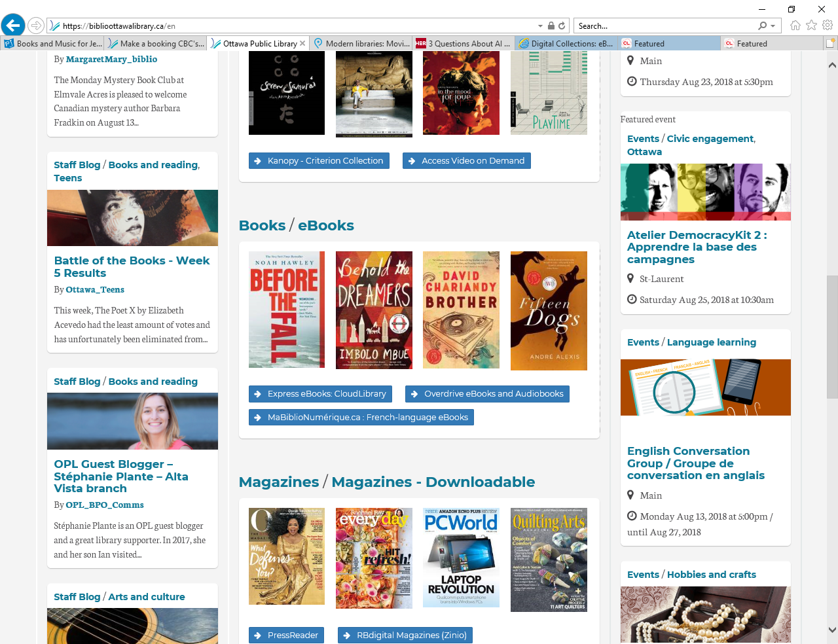Viewport: 838px width, 644px height.
Task: Click author link Ottawa_Teens
Action: click(x=95, y=289)
